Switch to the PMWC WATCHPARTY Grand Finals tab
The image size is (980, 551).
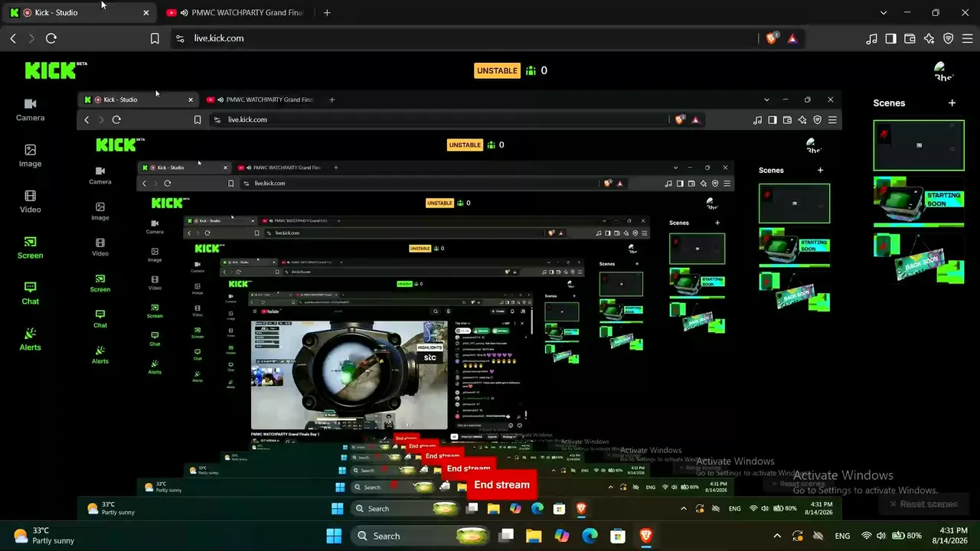pos(237,12)
